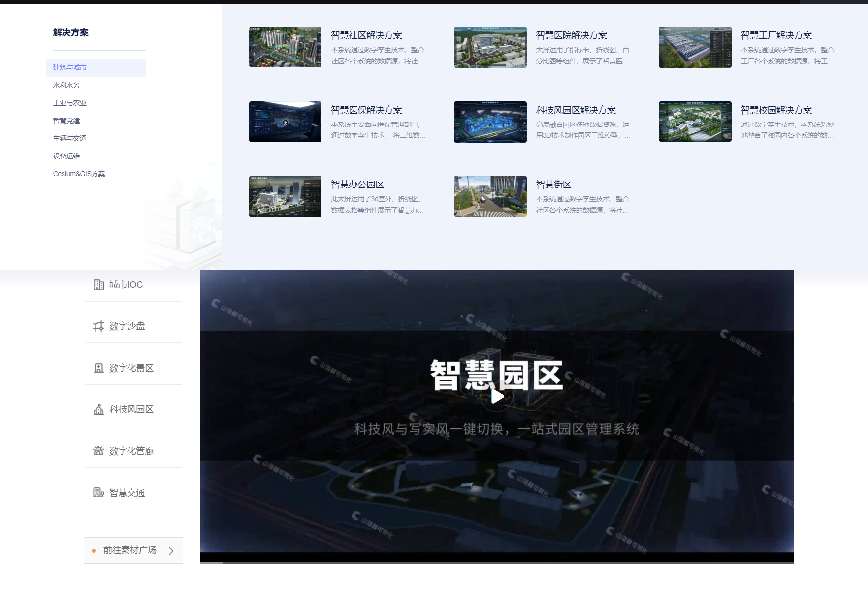868x590 pixels.
Task: Switch to 智慧交通 tab label
Action: tap(127, 493)
